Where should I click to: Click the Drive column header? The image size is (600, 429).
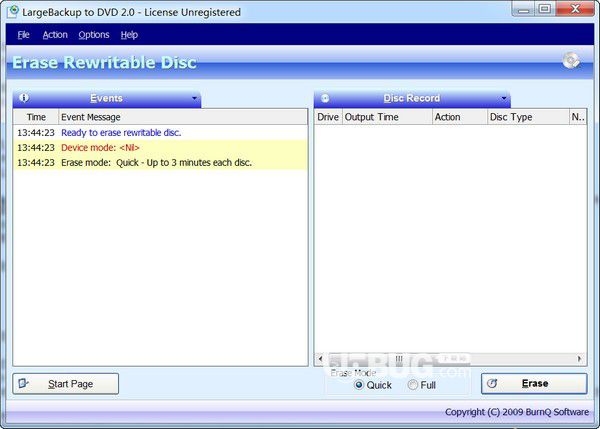pos(328,117)
